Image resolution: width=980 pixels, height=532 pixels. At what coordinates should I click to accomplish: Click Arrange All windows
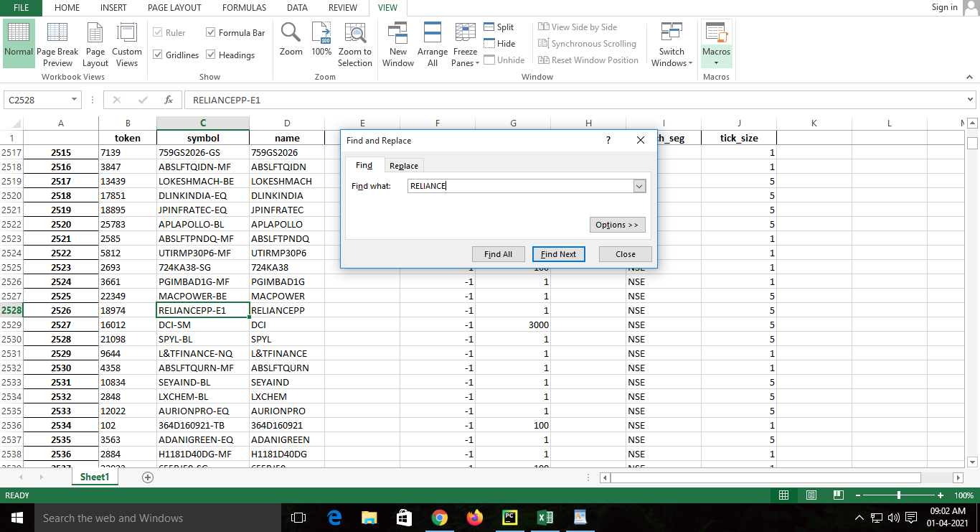coord(433,43)
